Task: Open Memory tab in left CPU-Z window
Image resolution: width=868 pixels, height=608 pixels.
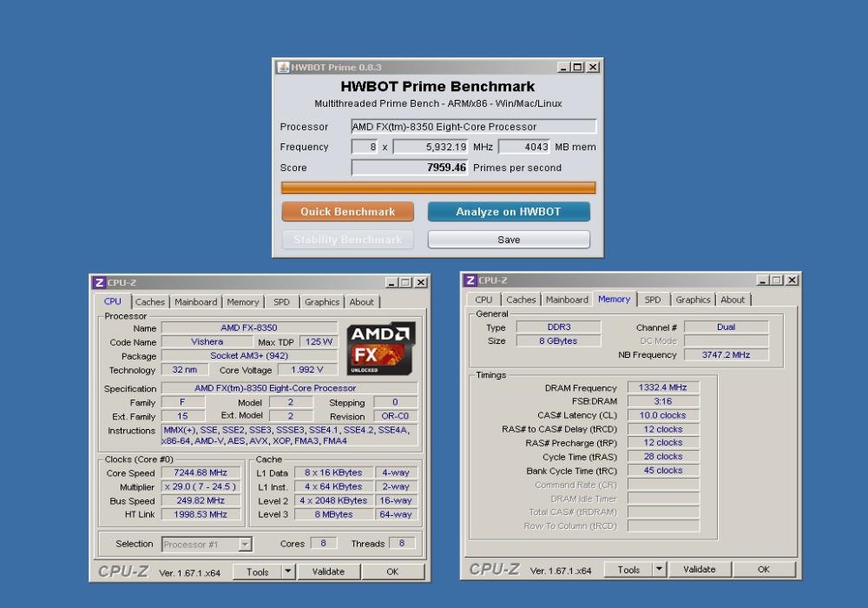Action: (242, 301)
